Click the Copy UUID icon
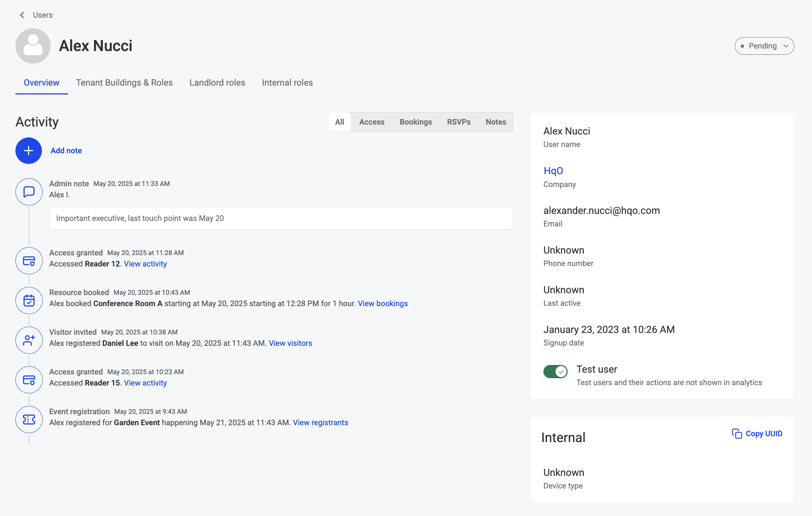 point(737,434)
